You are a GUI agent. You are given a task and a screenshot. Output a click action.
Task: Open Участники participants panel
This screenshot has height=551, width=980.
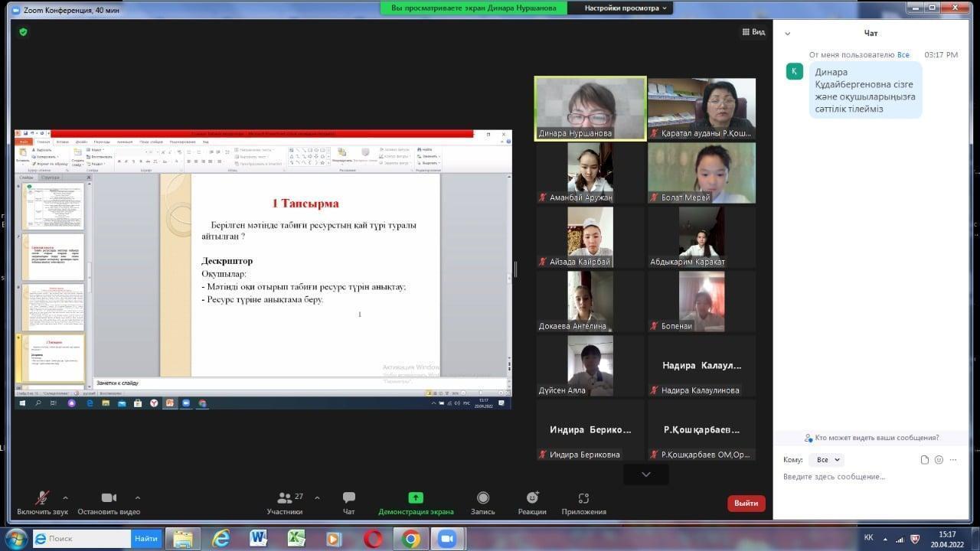tap(285, 498)
